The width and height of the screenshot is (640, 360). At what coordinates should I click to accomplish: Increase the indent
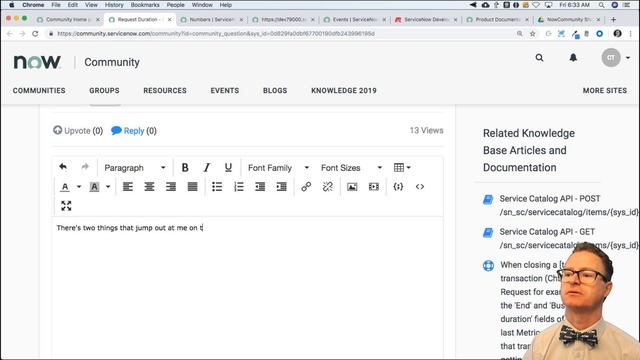click(282, 187)
